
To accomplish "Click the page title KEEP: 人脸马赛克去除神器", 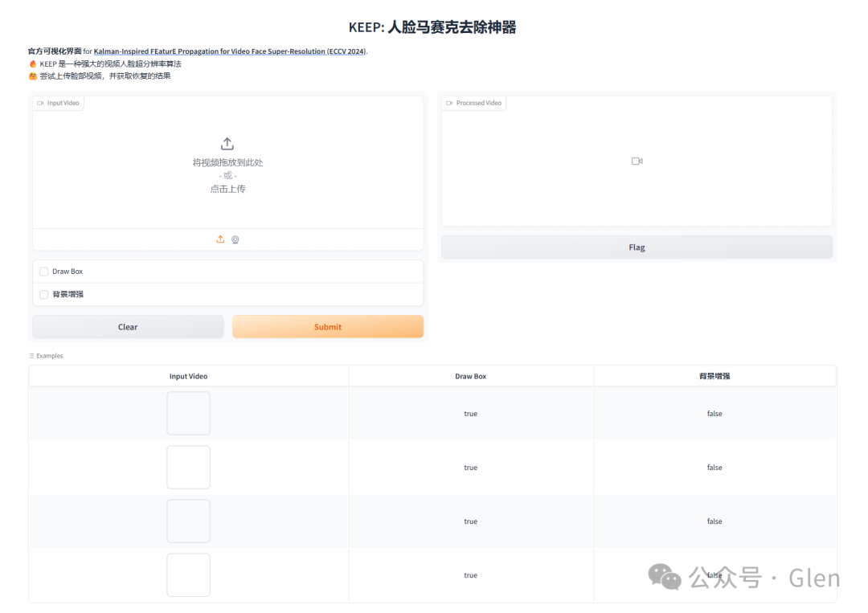I will [x=432, y=27].
